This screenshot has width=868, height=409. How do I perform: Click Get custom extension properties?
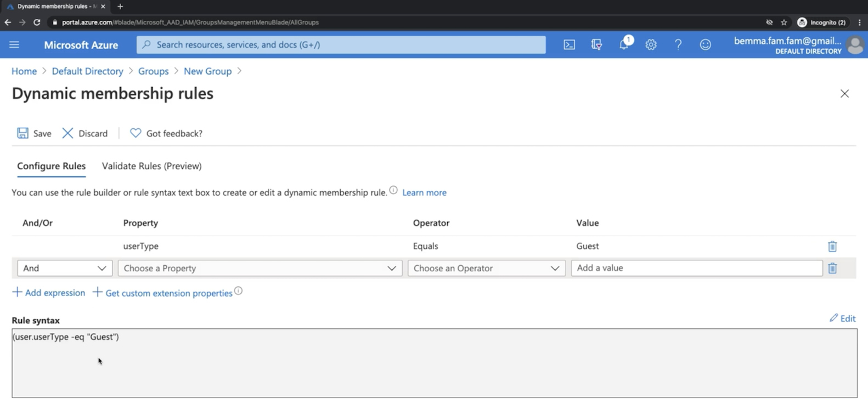(x=163, y=293)
